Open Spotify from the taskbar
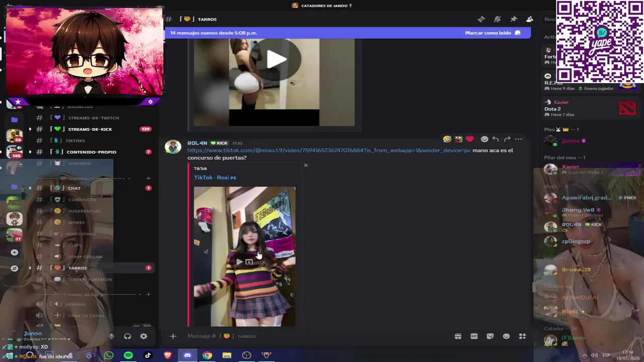This screenshot has width=644, height=362. tap(128, 355)
